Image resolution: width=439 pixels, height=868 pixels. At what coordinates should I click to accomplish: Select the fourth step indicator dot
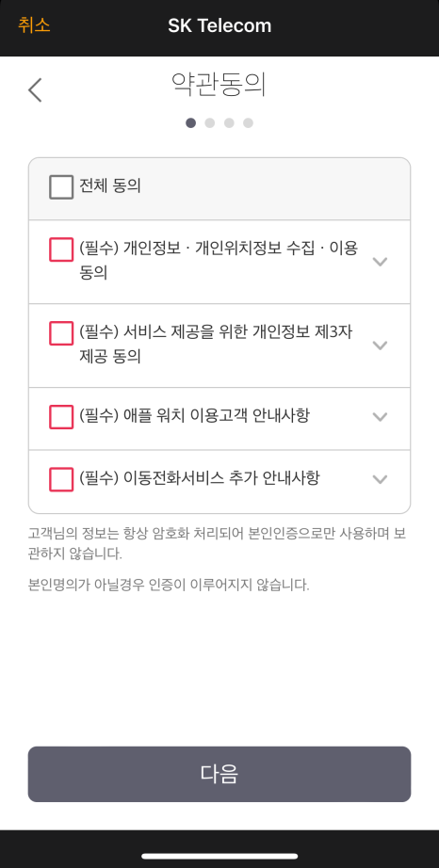point(248,123)
